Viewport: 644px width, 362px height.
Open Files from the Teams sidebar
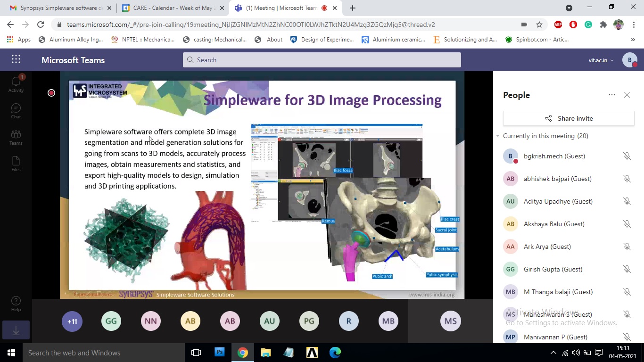(16, 162)
